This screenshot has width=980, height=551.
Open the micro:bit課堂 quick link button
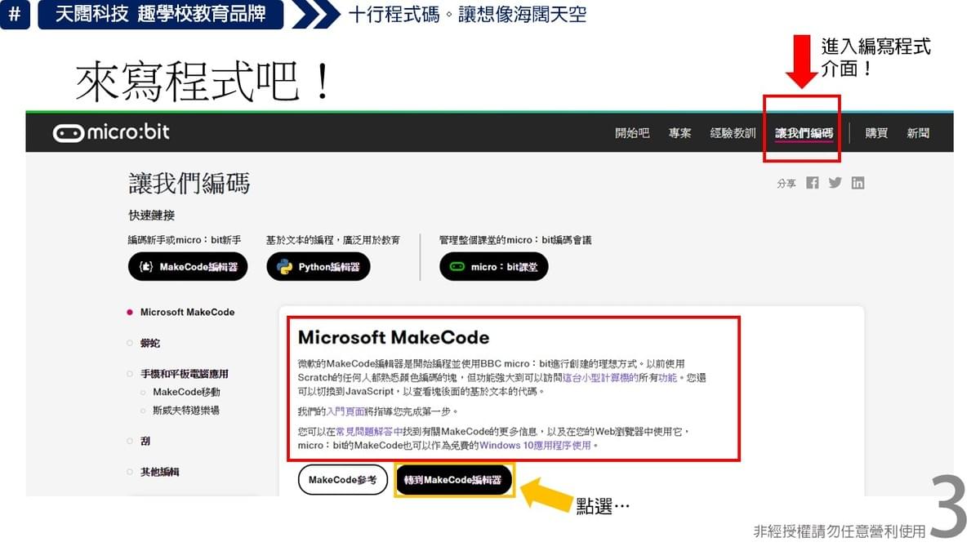[x=494, y=267]
